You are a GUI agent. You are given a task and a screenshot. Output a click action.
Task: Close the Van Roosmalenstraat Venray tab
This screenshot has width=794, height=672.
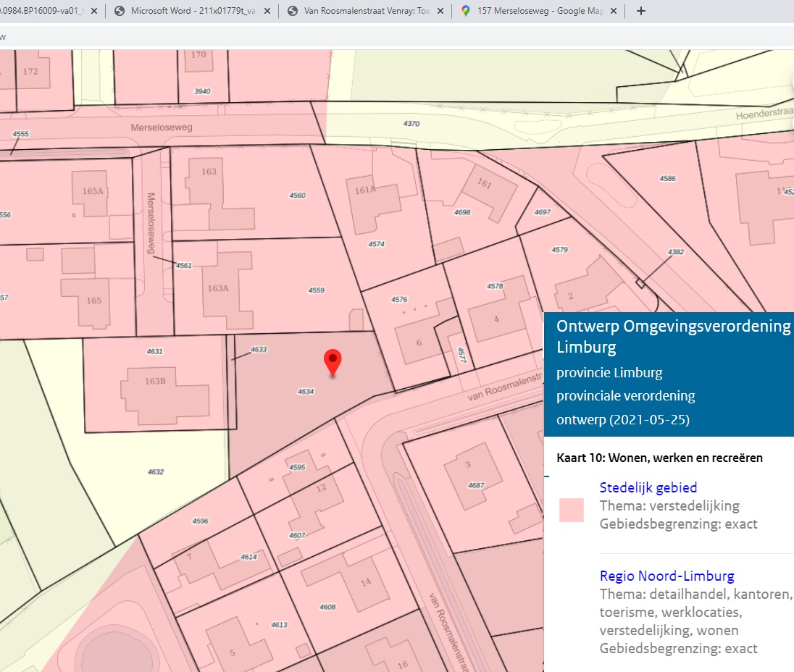point(440,11)
